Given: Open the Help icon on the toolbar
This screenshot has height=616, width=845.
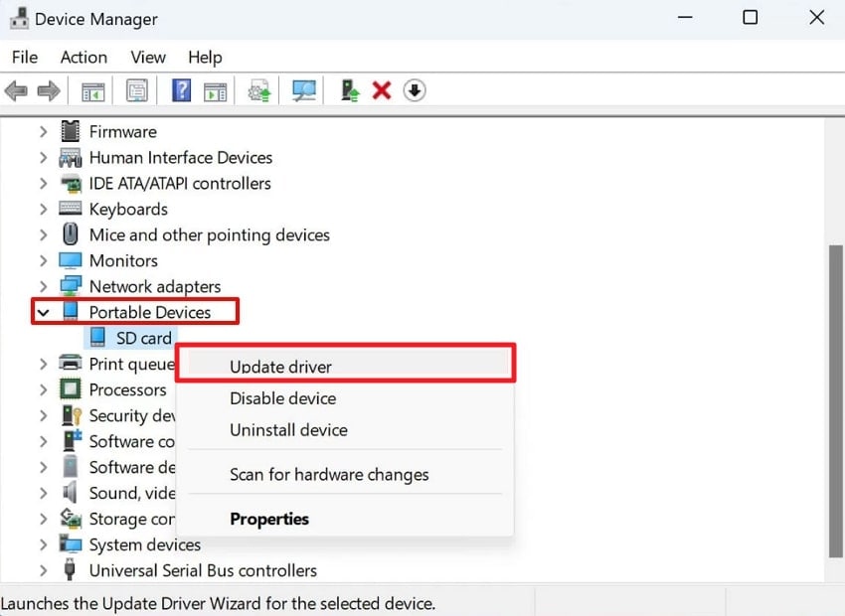Looking at the screenshot, I should click(181, 90).
